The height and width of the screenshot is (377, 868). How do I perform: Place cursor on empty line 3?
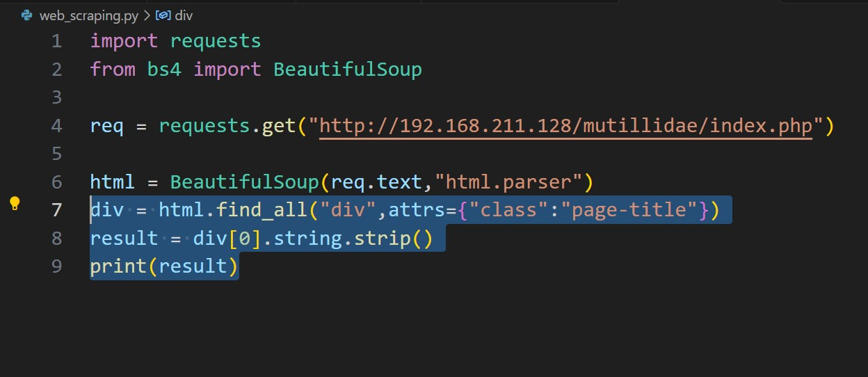[x=278, y=97]
